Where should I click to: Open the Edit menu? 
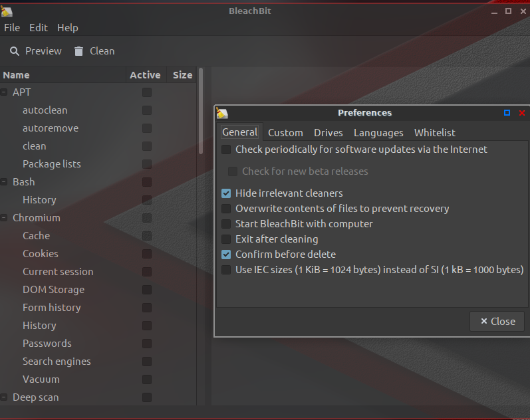click(x=38, y=28)
